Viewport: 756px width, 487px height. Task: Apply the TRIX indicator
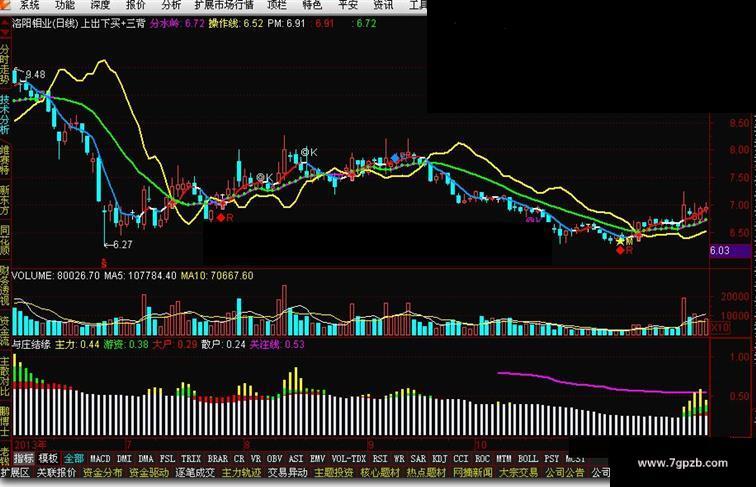coord(191,458)
